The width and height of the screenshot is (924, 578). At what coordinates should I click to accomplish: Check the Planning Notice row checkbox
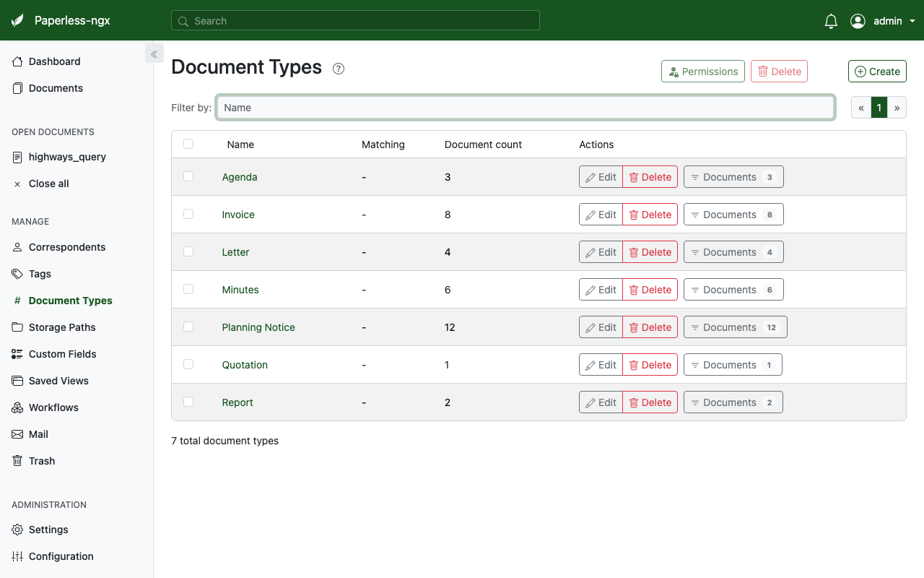click(188, 327)
